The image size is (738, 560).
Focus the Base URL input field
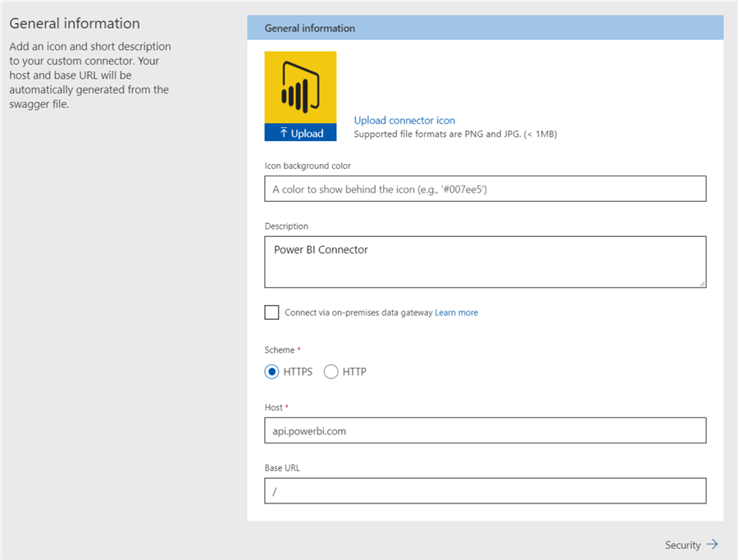[485, 491]
